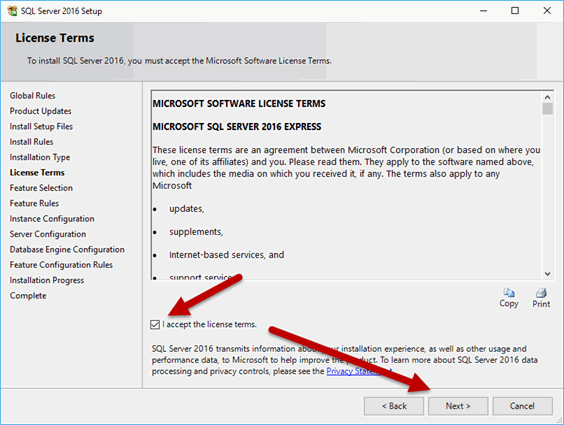Image resolution: width=564 pixels, height=425 pixels.
Task: Click the license text scroll up arrow
Action: [x=547, y=97]
